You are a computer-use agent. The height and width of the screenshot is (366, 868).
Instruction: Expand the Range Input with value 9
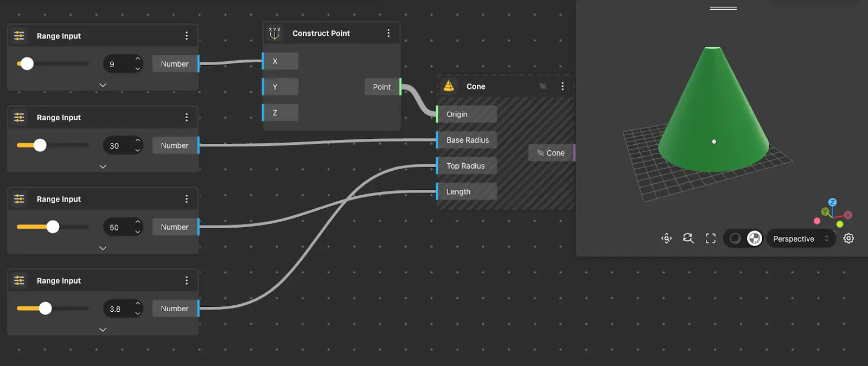point(103,85)
